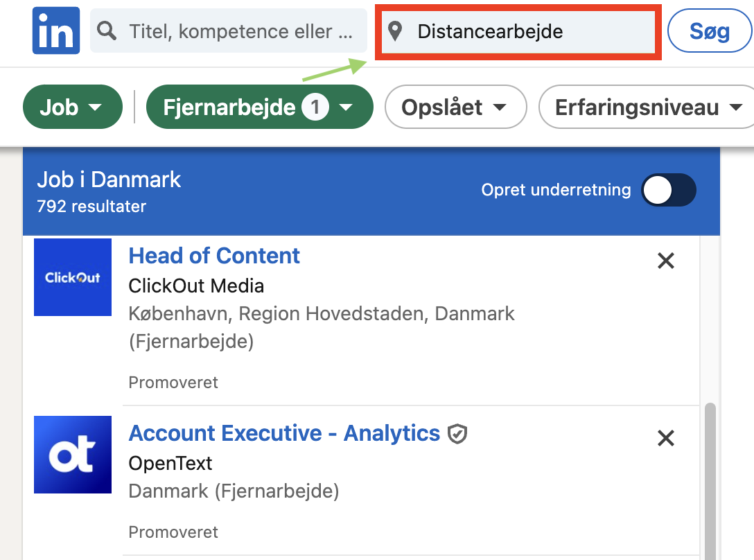Click the Søg button
Image resolution: width=754 pixels, height=560 pixels.
pos(709,30)
